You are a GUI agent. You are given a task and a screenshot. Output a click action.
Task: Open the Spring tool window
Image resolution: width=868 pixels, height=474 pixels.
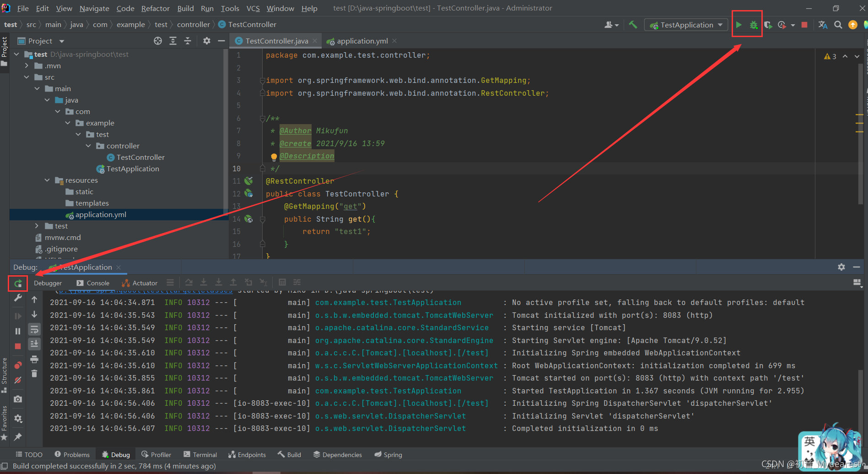tap(388, 454)
